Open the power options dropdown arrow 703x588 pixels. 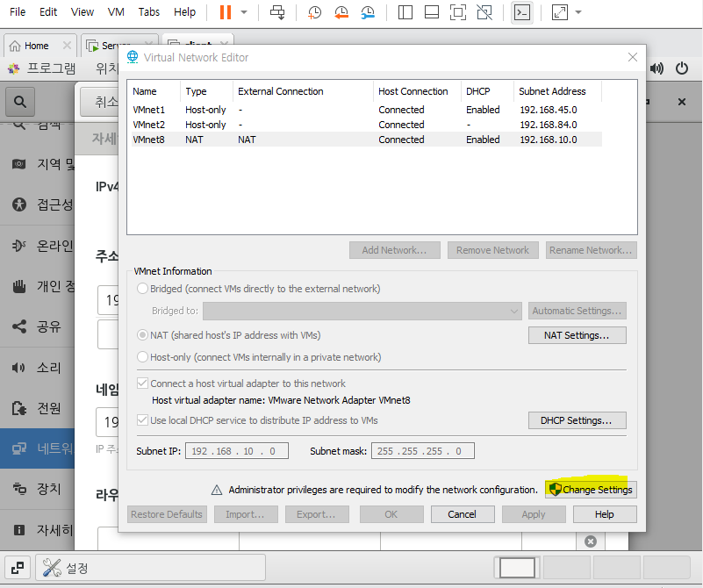[x=244, y=12]
